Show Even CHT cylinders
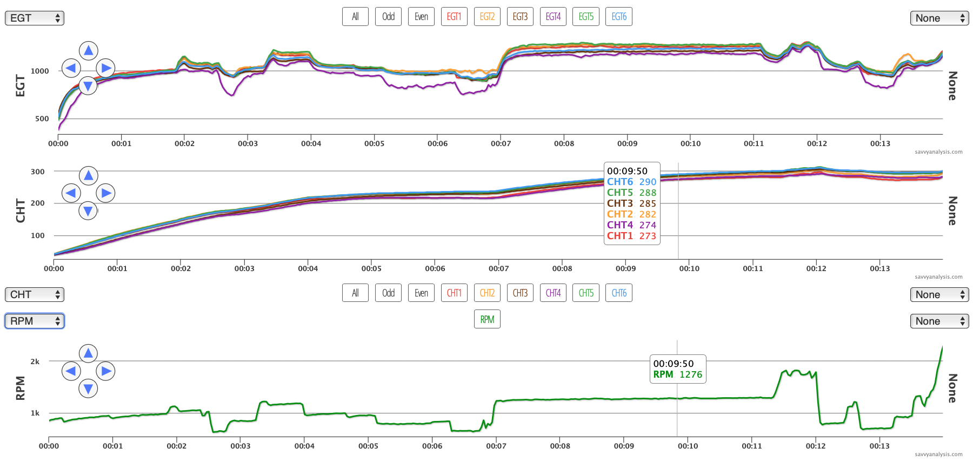This screenshot has width=980, height=461. (x=421, y=293)
